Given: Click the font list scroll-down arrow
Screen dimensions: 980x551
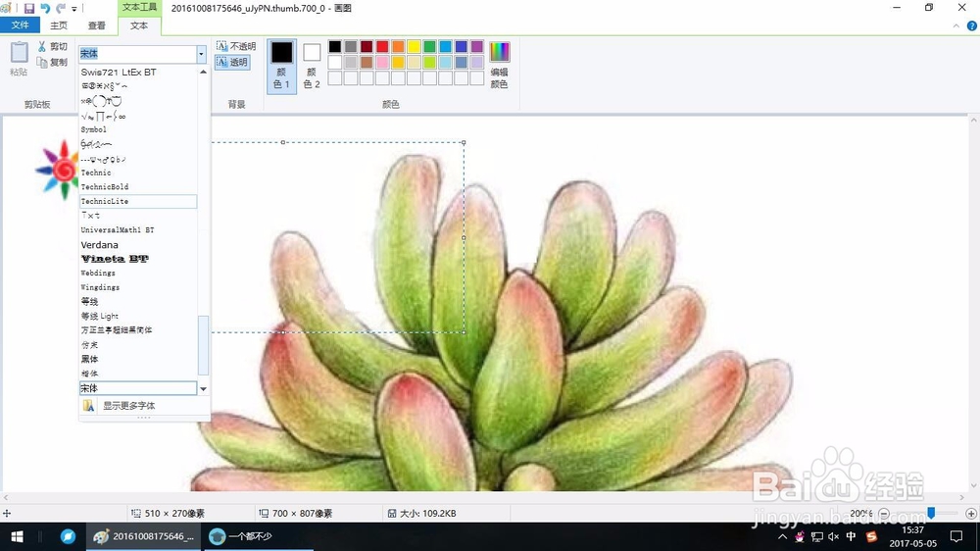Looking at the screenshot, I should (x=203, y=389).
